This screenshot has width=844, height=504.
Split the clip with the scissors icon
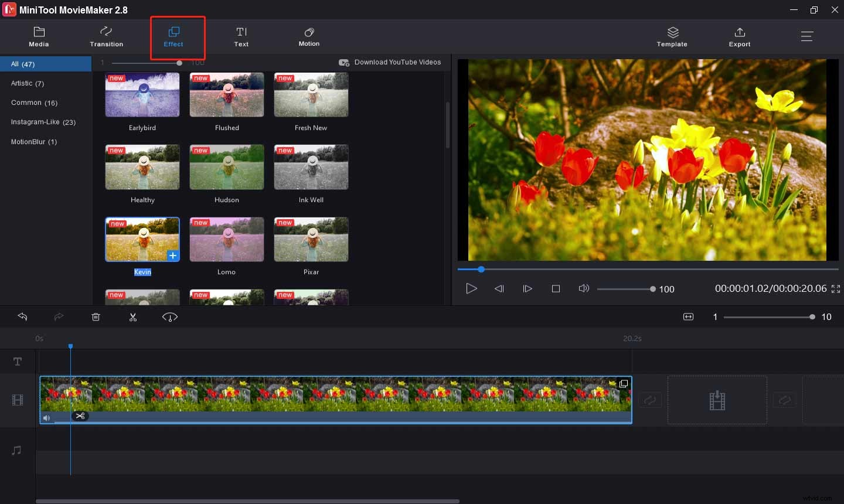pos(133,316)
